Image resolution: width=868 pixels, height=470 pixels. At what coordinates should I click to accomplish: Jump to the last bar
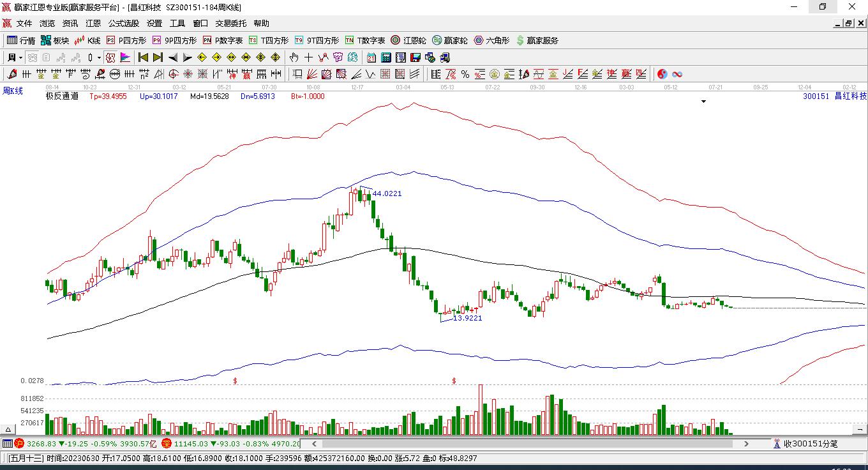click(x=158, y=57)
